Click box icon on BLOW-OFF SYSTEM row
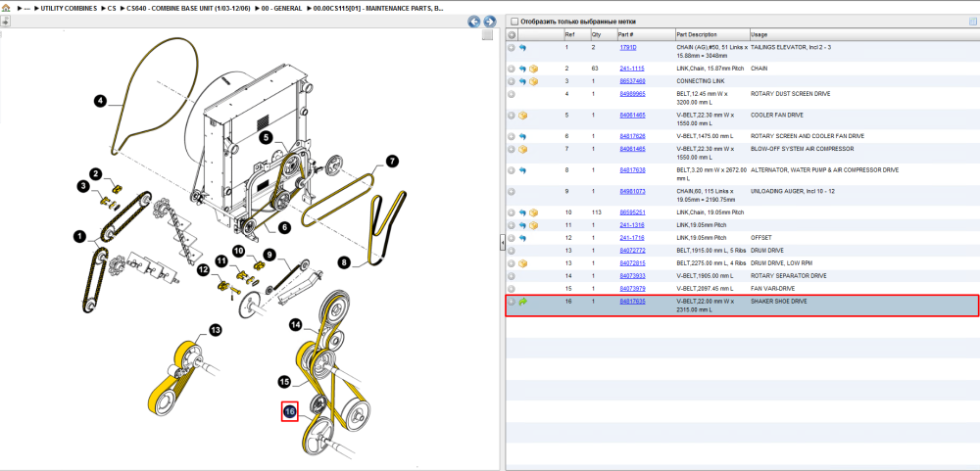This screenshot has height=471, width=980. tap(522, 149)
